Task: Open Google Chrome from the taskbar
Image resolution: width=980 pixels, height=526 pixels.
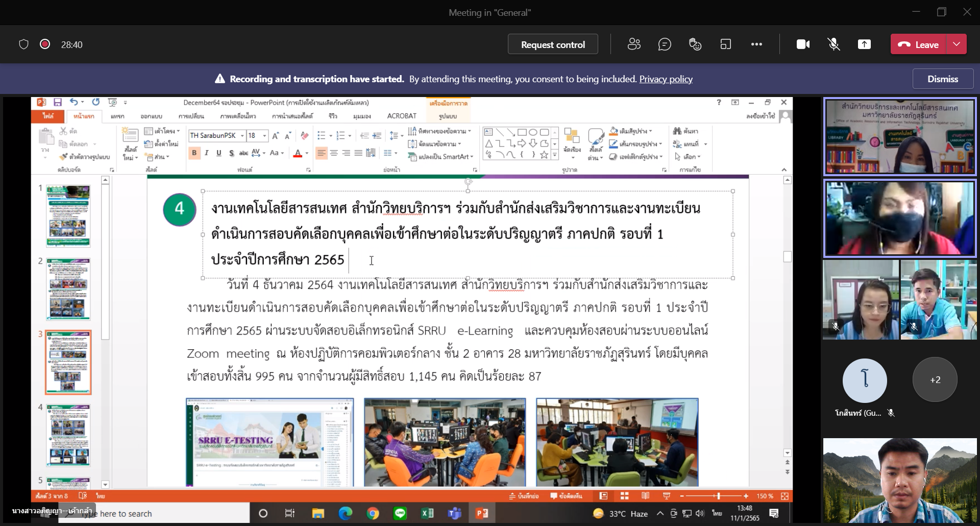Action: 373,513
